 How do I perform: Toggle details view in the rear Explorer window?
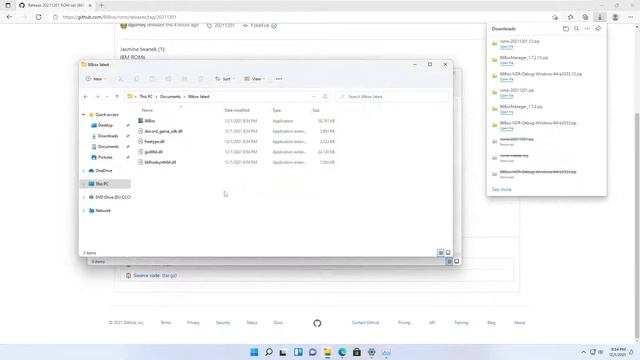(449, 262)
